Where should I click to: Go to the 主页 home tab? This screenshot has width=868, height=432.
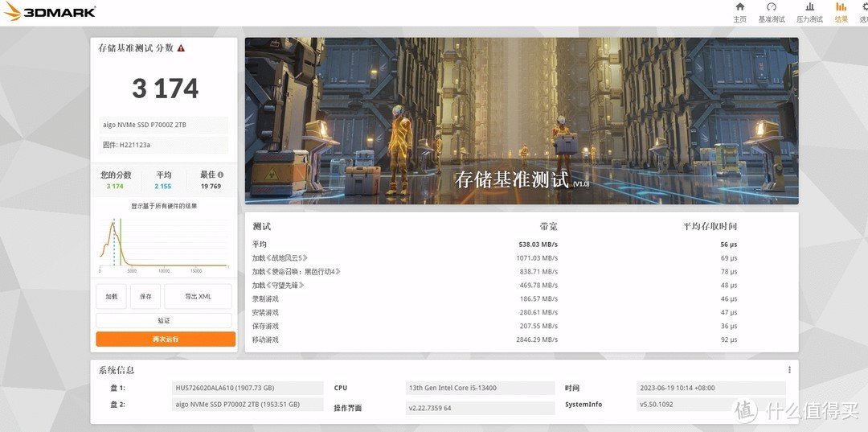click(x=739, y=12)
